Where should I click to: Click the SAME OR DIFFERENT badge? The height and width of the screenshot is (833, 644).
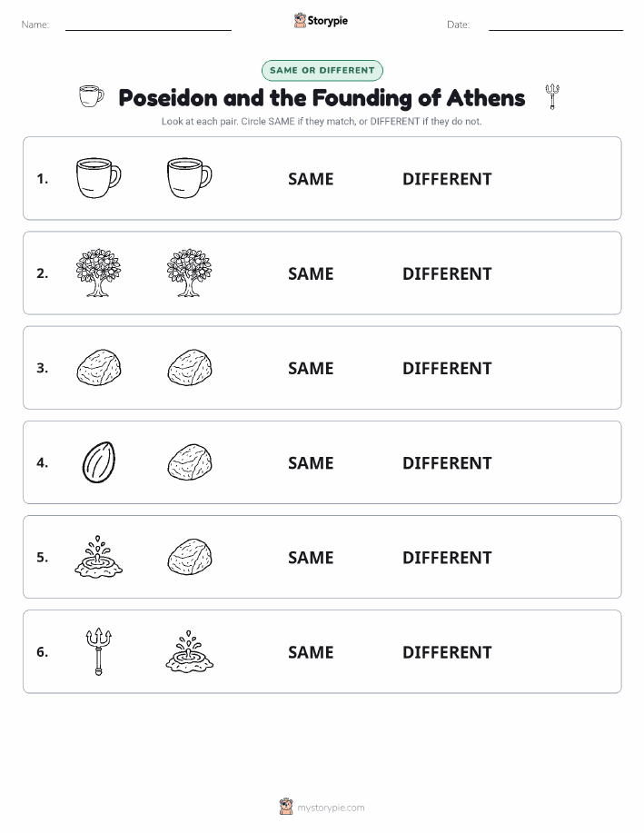coord(322,70)
